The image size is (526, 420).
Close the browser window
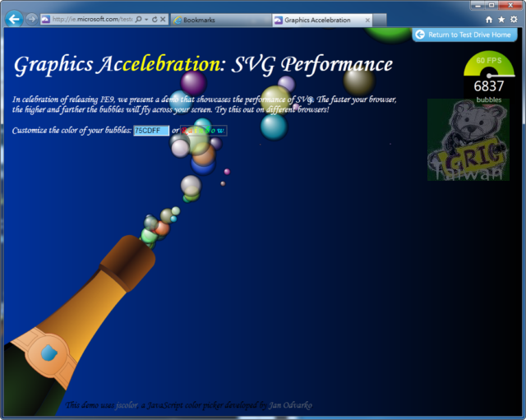click(x=510, y=6)
